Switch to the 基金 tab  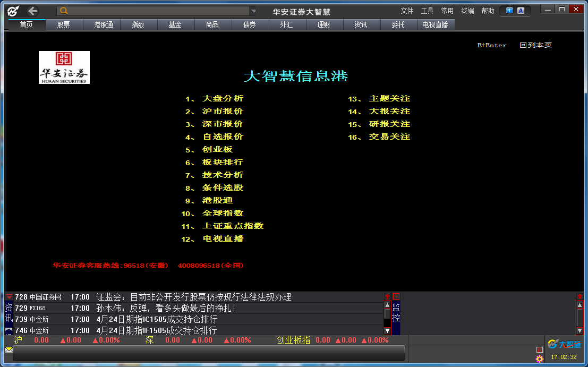(175, 25)
